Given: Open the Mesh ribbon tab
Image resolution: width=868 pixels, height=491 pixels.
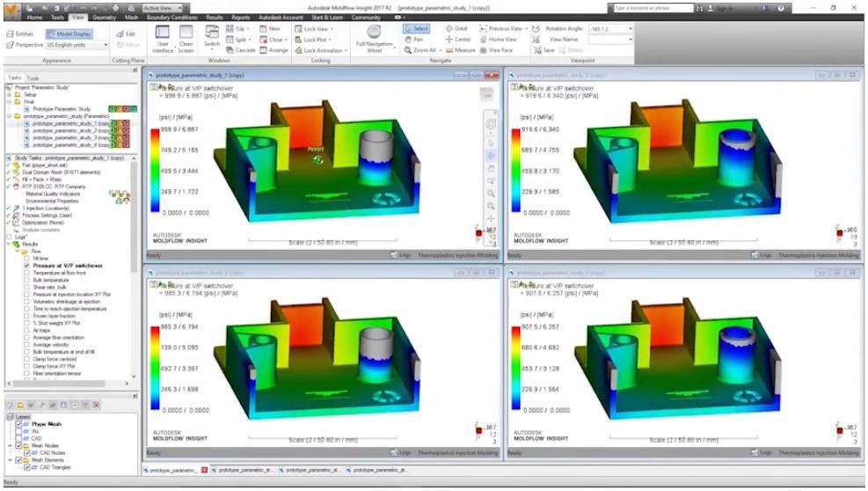Looking at the screenshot, I should pyautogui.click(x=131, y=18).
